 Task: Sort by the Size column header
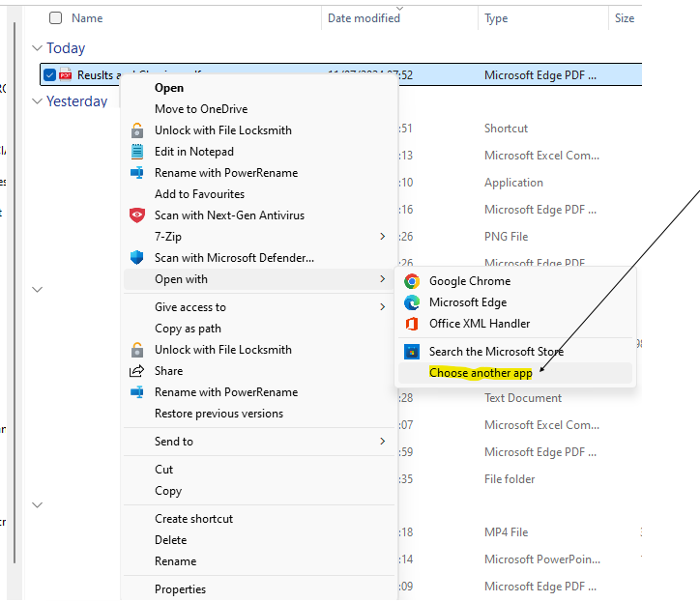tap(625, 18)
